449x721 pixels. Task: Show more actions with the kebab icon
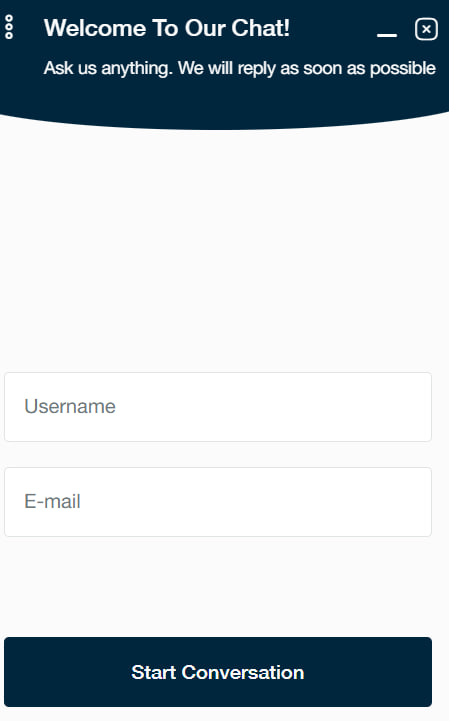[x=9, y=27]
